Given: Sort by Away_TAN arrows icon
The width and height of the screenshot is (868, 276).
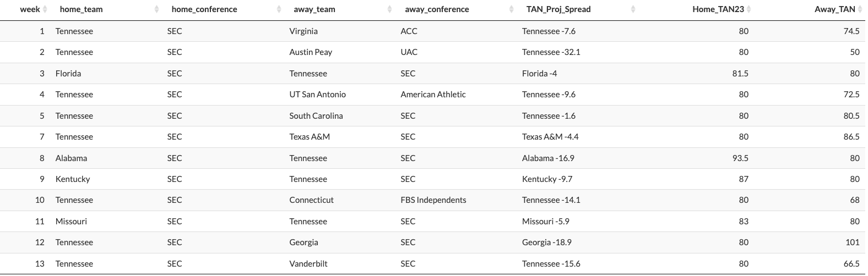Looking at the screenshot, I should click(x=860, y=9).
